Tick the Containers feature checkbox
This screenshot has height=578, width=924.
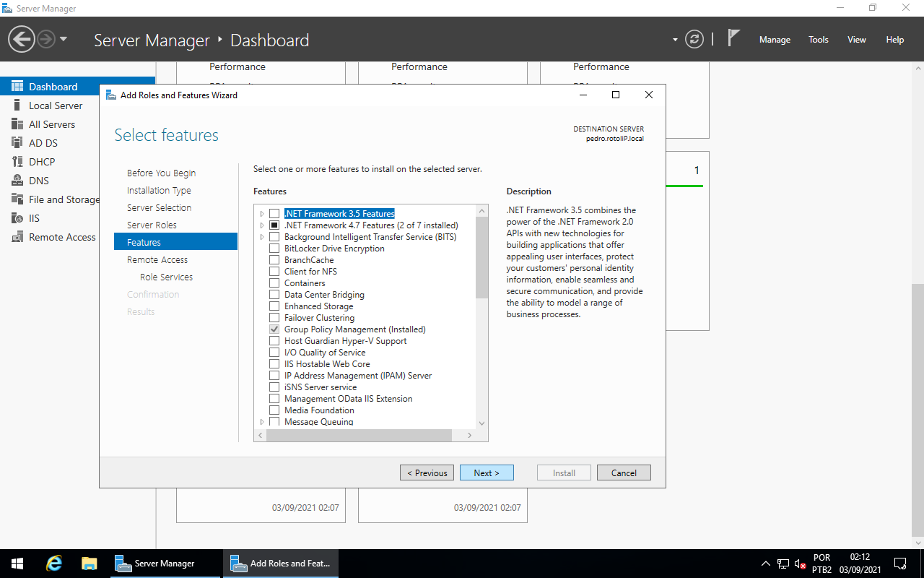pyautogui.click(x=274, y=283)
